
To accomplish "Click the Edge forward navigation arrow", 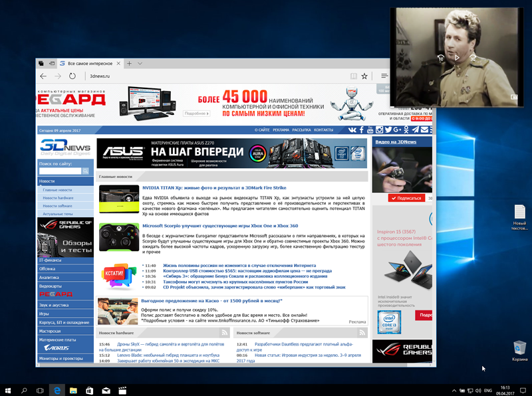I will point(58,76).
